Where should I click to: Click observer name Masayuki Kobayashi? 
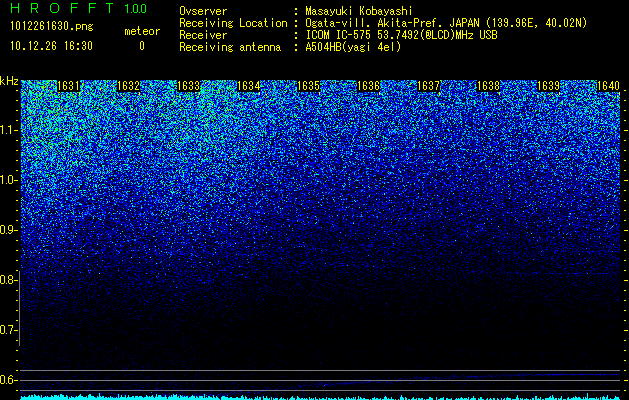coord(359,11)
